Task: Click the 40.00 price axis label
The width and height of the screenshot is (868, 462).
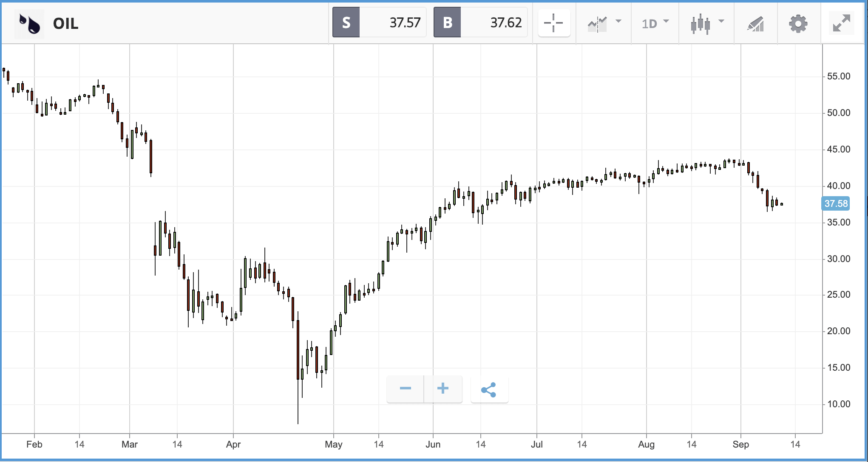Action: (839, 186)
